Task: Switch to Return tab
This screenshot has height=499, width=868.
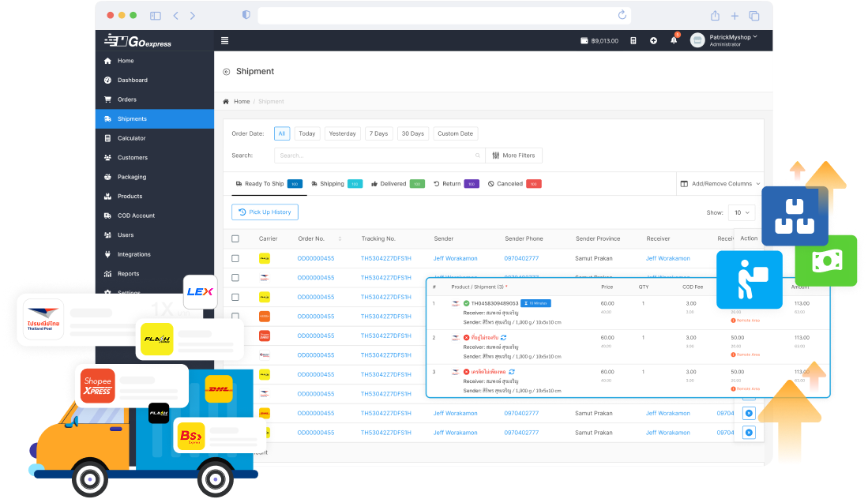Action: point(457,184)
